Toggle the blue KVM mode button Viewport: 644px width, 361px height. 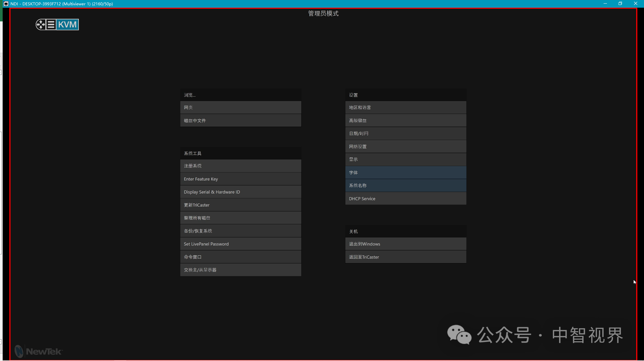click(67, 24)
